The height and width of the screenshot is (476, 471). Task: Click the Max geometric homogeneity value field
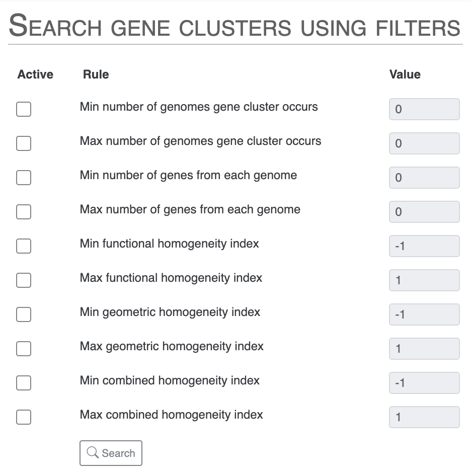[x=424, y=348]
